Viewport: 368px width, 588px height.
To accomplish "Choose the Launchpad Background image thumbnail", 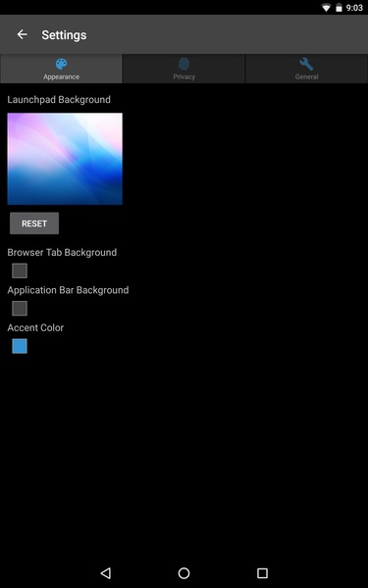I will pyautogui.click(x=65, y=159).
